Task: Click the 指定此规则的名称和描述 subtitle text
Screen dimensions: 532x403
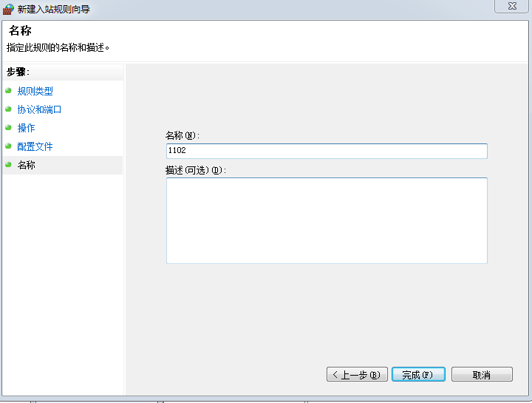Action: [58, 47]
